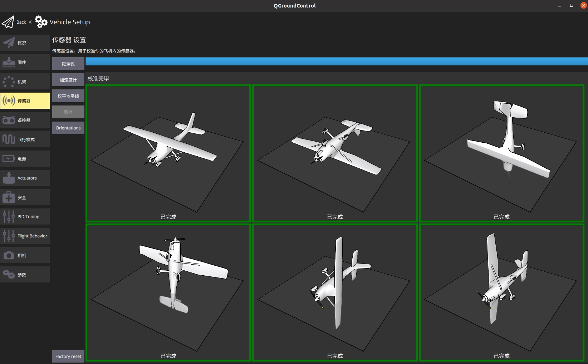Go to the Actuators tab
The height and width of the screenshot is (364, 588).
pos(25,178)
